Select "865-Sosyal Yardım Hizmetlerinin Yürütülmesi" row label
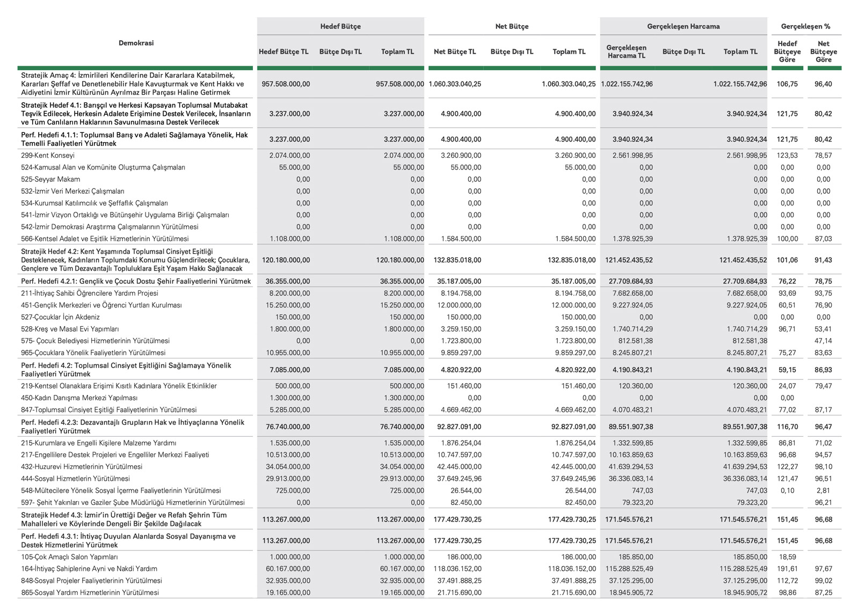 point(90,592)
